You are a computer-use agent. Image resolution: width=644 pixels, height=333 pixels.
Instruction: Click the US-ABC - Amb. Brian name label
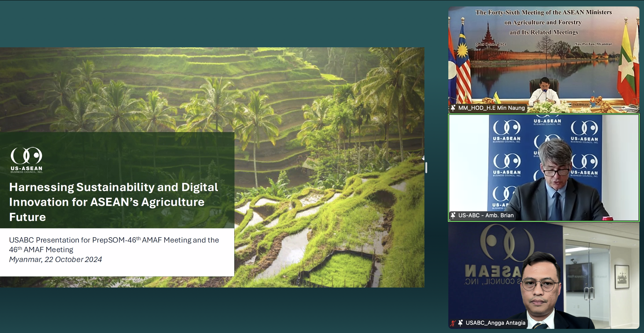486,215
